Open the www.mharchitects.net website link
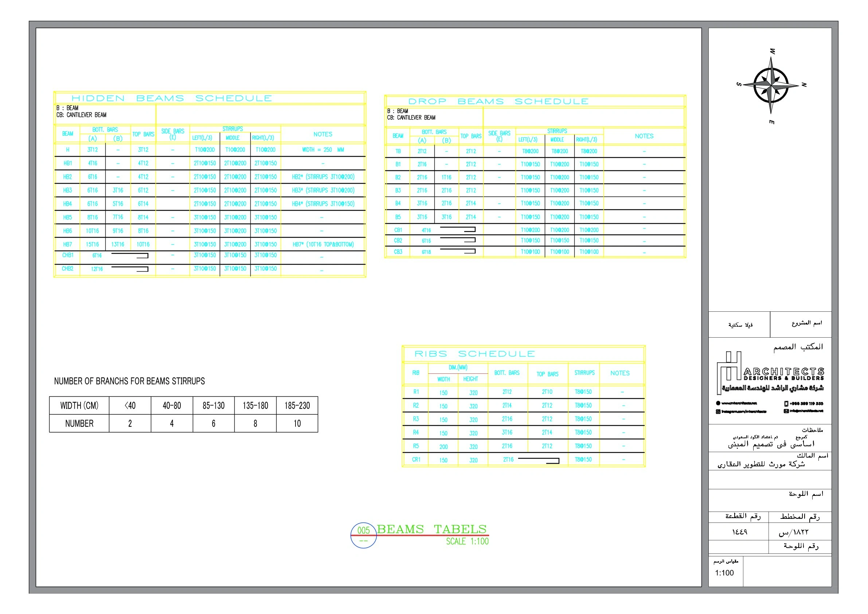Image resolution: width=868 pixels, height=614 pixels. tap(739, 403)
